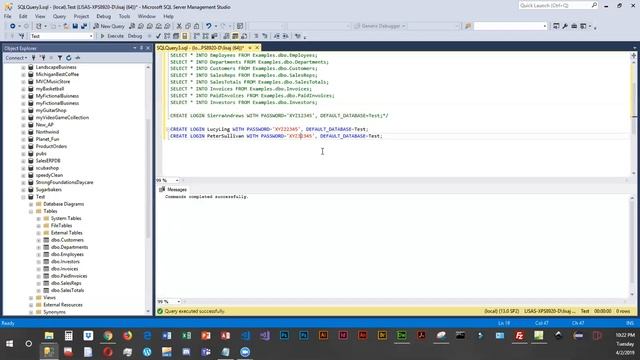Collapse the Tables folder node

pyautogui.click(x=31, y=211)
